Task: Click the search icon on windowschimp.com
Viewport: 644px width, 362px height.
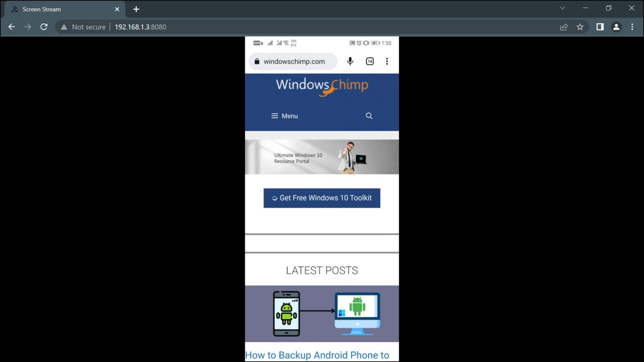Action: pyautogui.click(x=369, y=116)
